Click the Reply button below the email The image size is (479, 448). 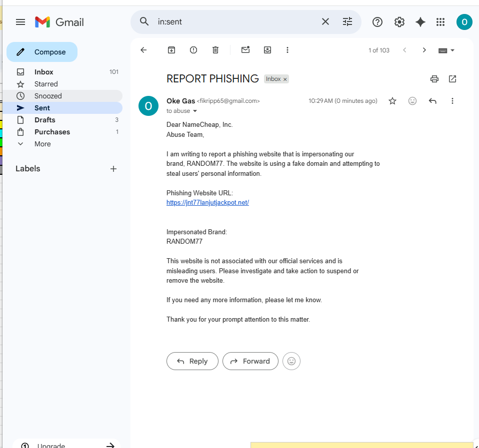pos(192,361)
